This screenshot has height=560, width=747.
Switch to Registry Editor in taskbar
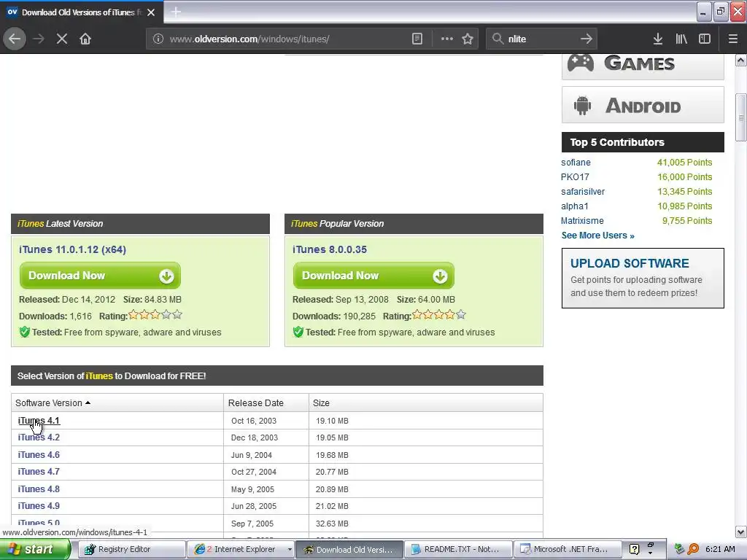point(131,550)
